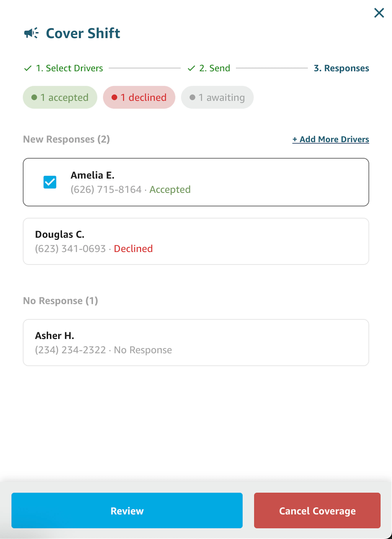392x539 pixels.
Task: Go to step 1 Select Drivers
Action: point(69,68)
